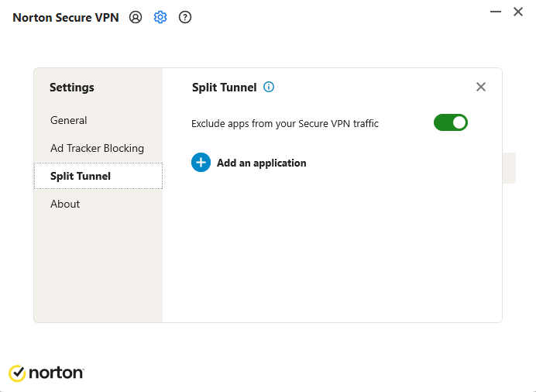Click the blue settings gear icon
The image size is (536, 392).
(160, 17)
